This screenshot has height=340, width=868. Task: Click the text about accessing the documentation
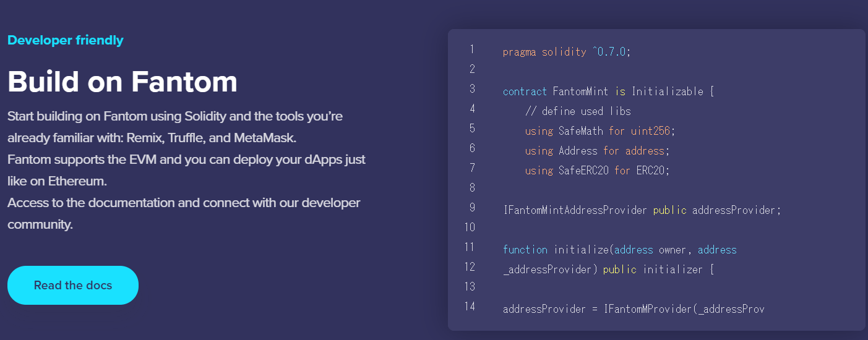click(184, 213)
